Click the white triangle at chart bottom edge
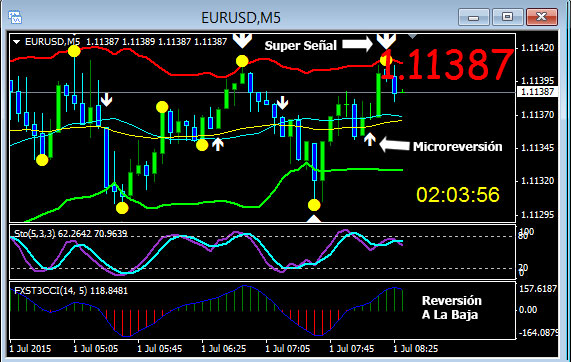 click(314, 219)
